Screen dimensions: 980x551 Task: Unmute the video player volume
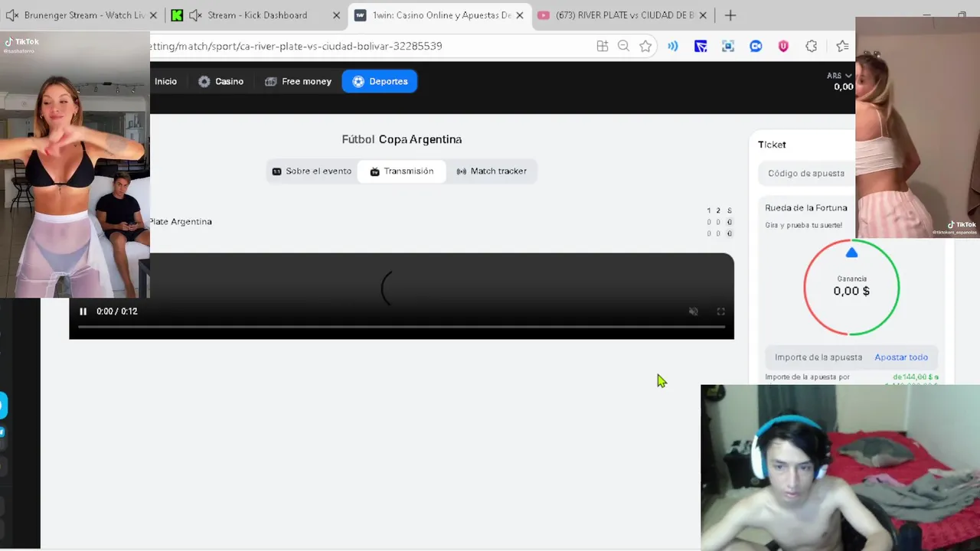[693, 311]
